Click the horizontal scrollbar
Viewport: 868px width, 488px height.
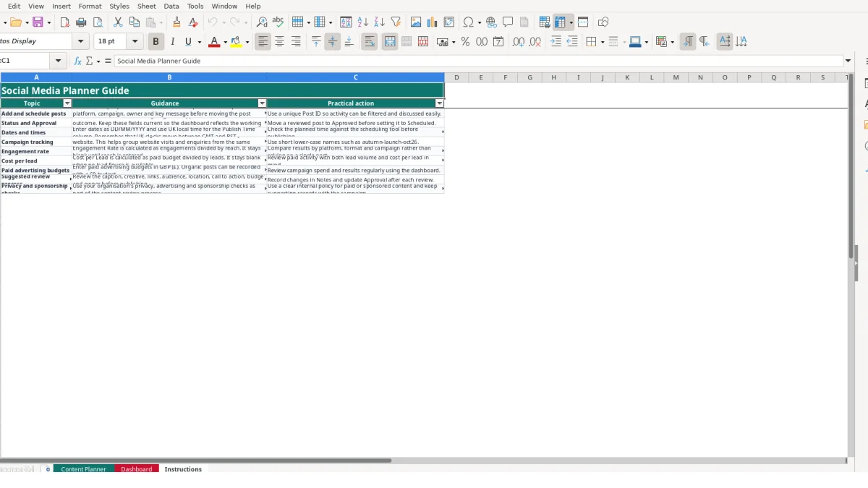click(x=195, y=460)
